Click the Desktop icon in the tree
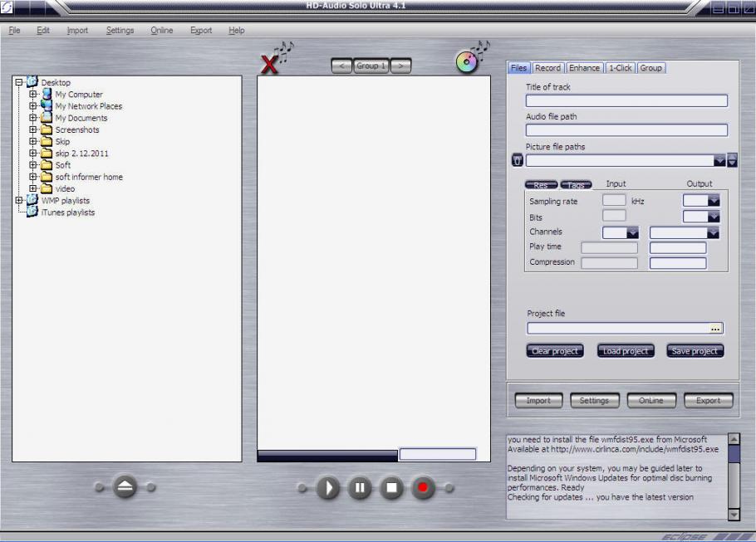This screenshot has width=756, height=542. click(x=32, y=82)
